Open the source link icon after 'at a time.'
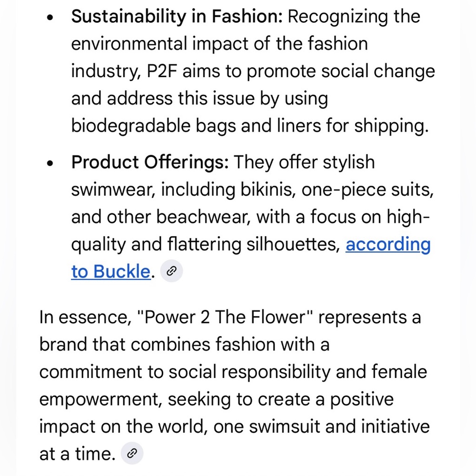This screenshot has height=476, width=476. [132, 454]
